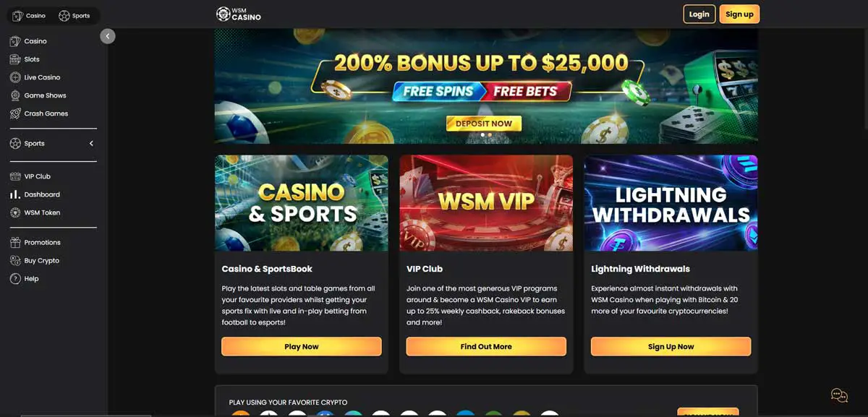Click the WSM Token icon
This screenshot has width=868, height=417.
(x=15, y=212)
